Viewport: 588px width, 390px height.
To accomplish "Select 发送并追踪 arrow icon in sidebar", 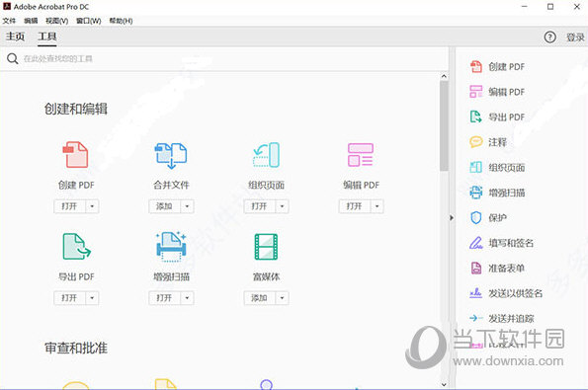I will 476,318.
